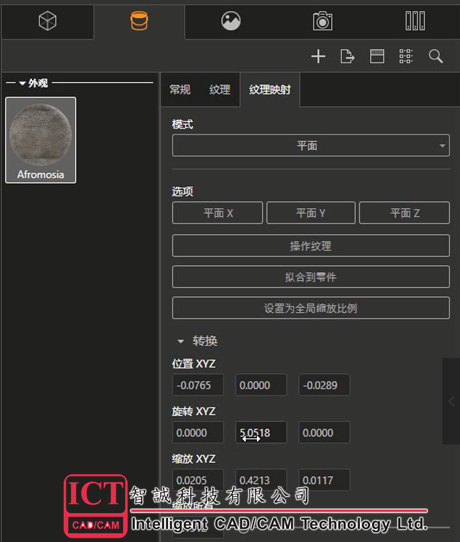
Task: Click the 拟合到零件 button
Action: [x=311, y=277]
